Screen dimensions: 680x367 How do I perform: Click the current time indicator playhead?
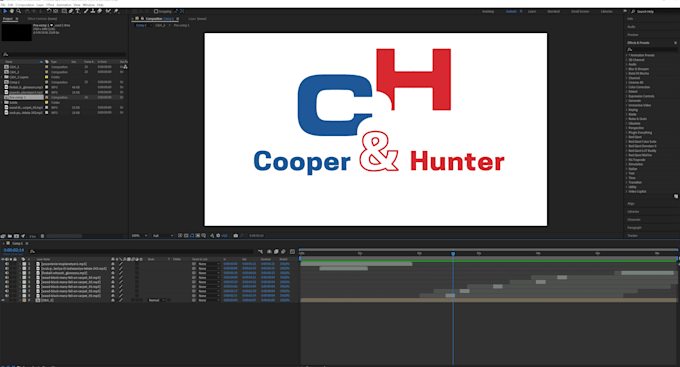click(453, 253)
